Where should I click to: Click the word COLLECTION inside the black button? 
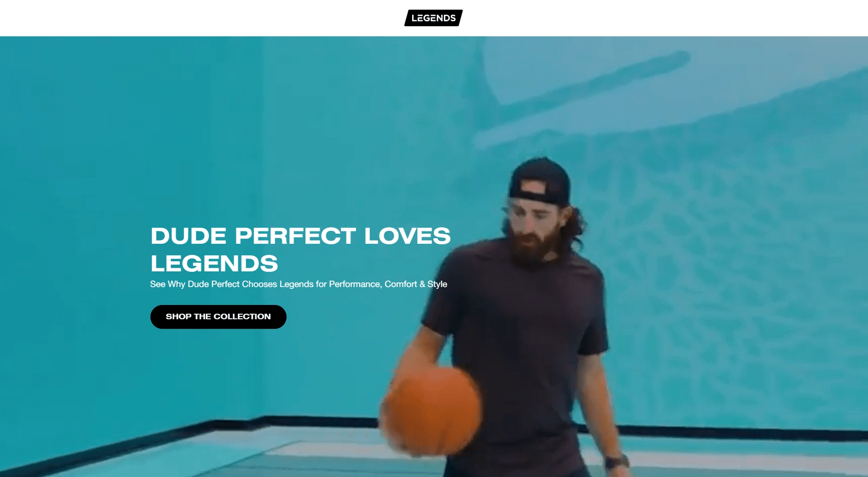point(242,316)
